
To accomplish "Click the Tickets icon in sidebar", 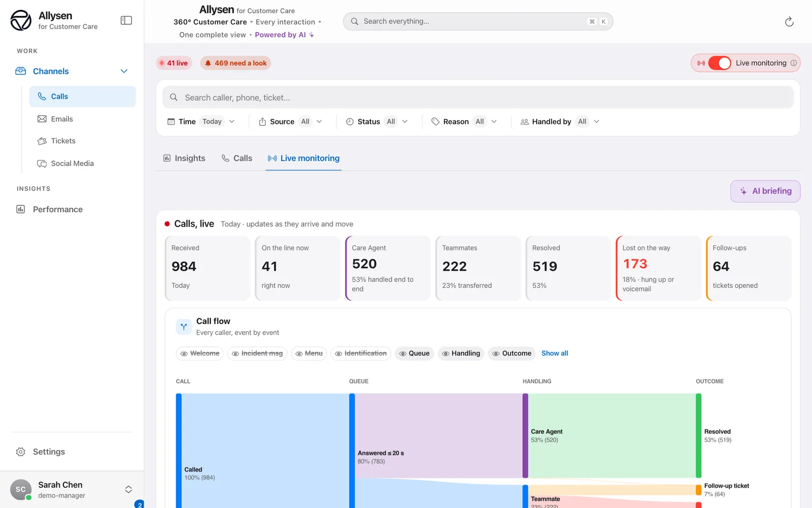I will (42, 141).
